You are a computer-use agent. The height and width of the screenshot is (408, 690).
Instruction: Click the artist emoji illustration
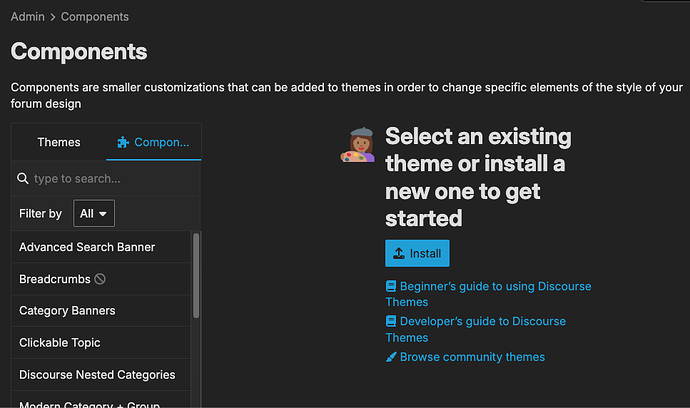pos(358,144)
